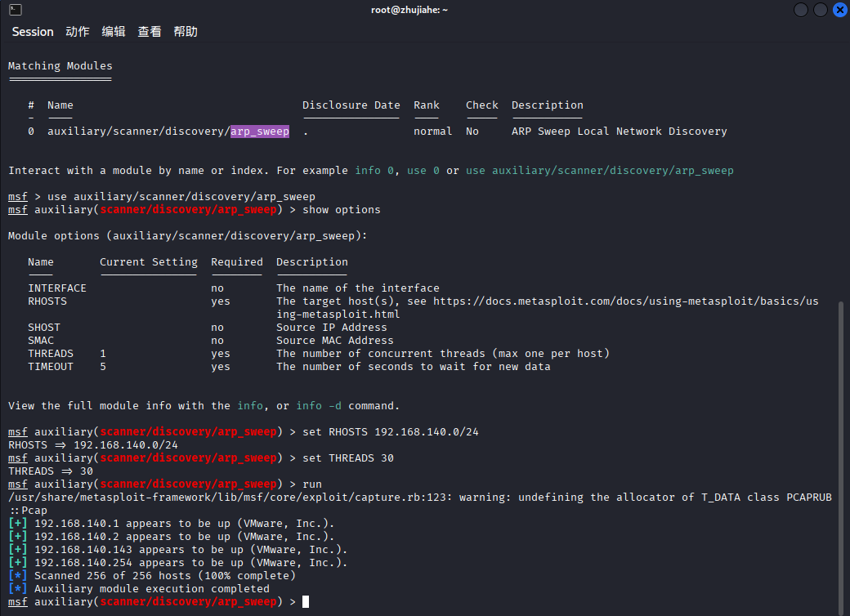This screenshot has width=850, height=616.
Task: Click the TIMEOUT option name
Action: pos(51,367)
